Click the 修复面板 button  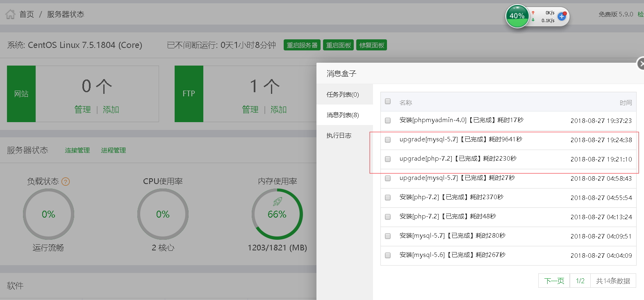pos(372,45)
